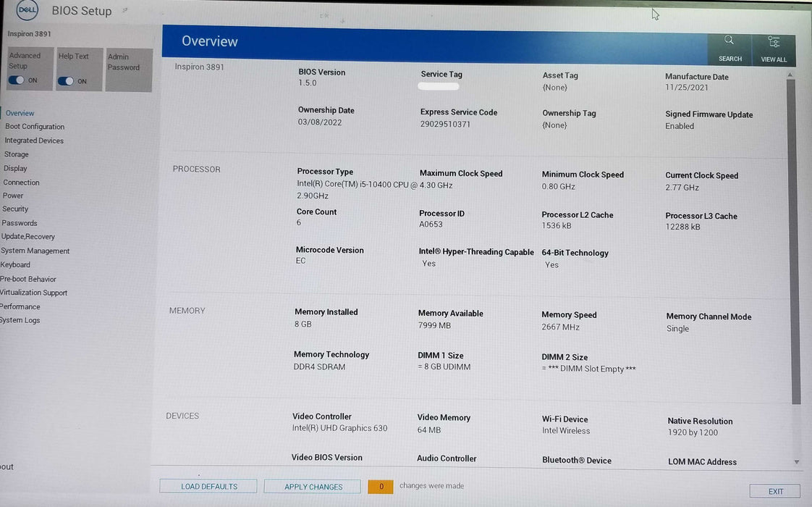The height and width of the screenshot is (507, 812).
Task: Click Memory Channel Mode Single value
Action: (x=677, y=329)
